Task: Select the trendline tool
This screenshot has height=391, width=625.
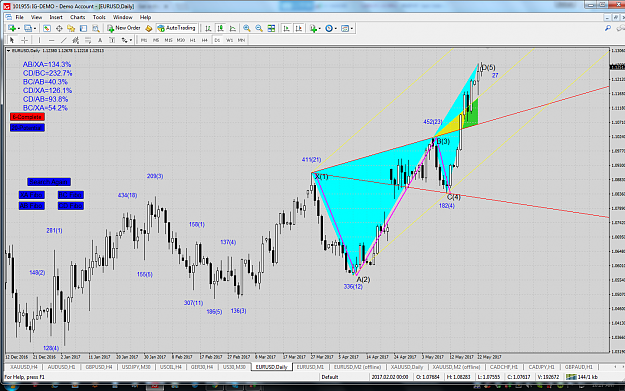Action: [x=63, y=40]
